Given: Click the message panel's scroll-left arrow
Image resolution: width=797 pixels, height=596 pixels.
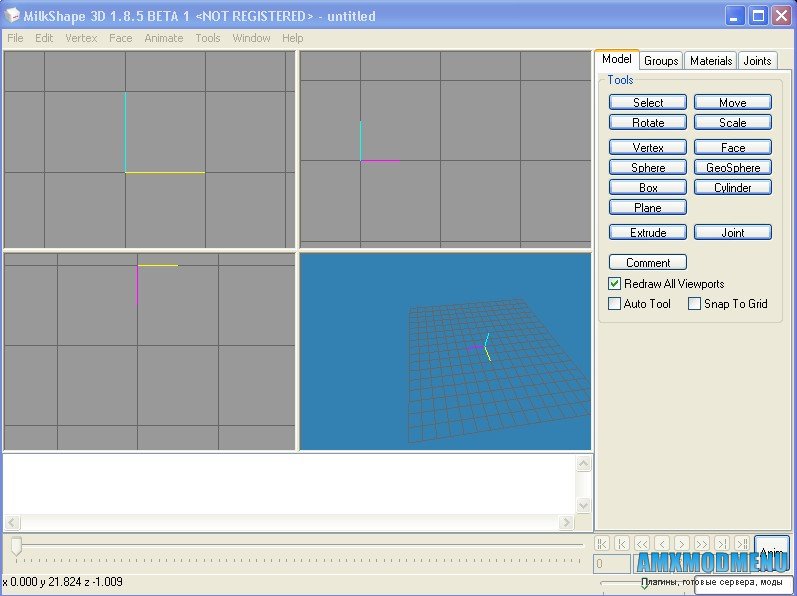Looking at the screenshot, I should click(12, 523).
